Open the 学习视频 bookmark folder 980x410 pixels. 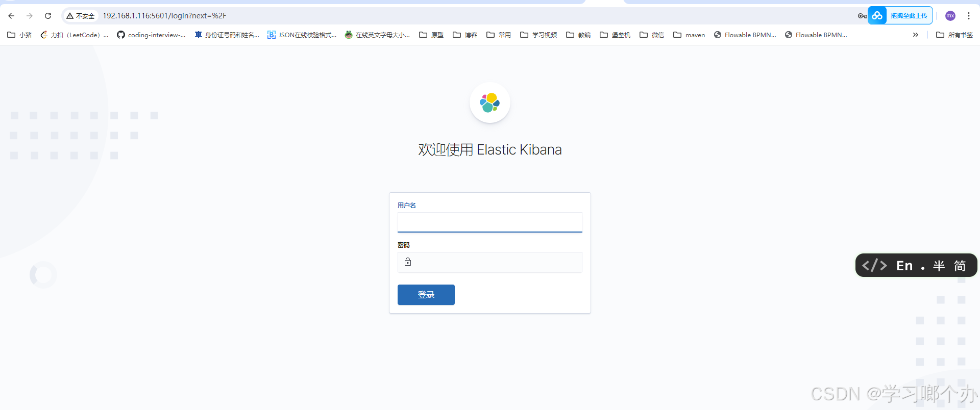click(x=538, y=35)
